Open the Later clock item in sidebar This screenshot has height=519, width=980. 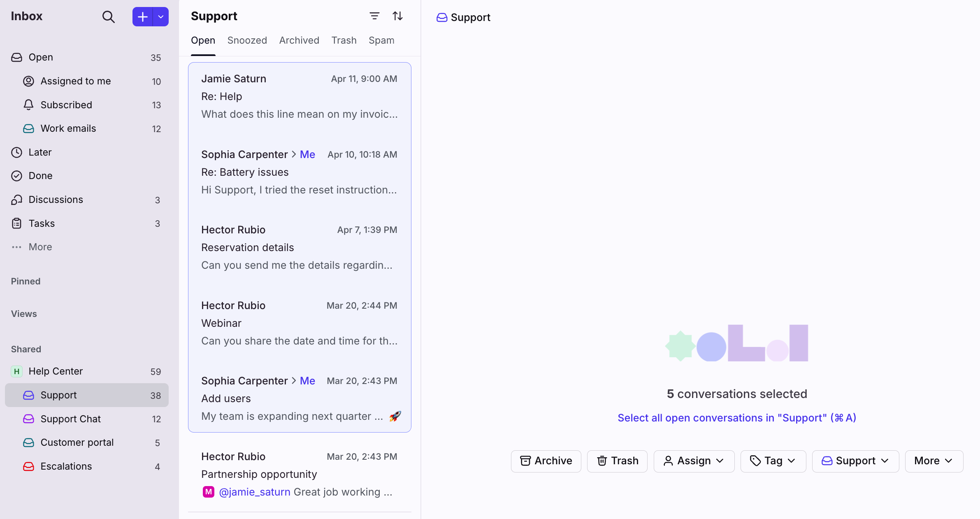40,152
